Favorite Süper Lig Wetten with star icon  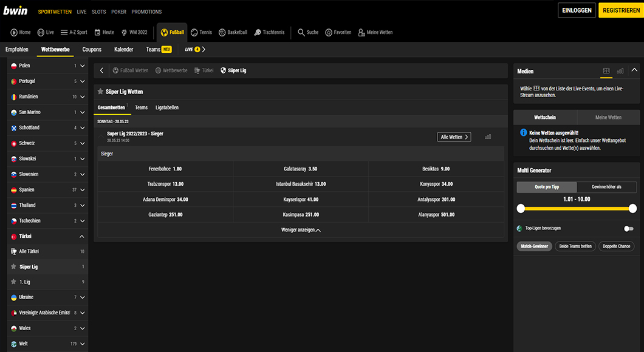(100, 92)
